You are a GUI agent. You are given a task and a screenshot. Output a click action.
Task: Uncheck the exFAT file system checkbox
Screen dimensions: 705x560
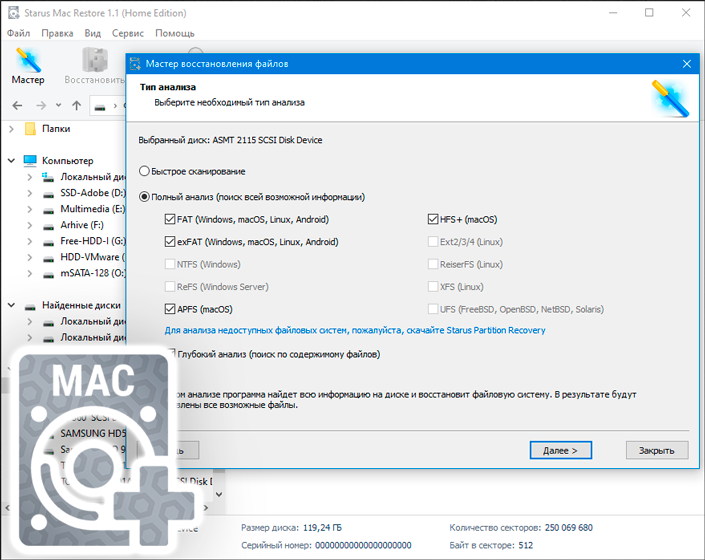(x=170, y=242)
